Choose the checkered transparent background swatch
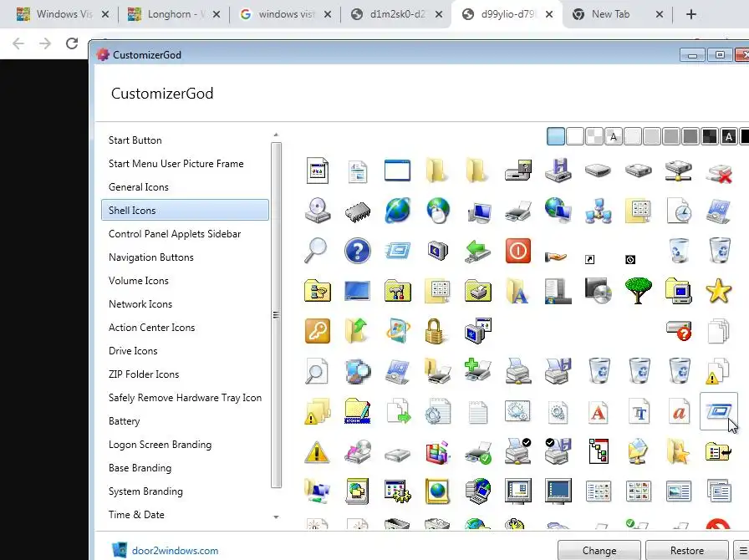The height and width of the screenshot is (560, 749). point(594,136)
